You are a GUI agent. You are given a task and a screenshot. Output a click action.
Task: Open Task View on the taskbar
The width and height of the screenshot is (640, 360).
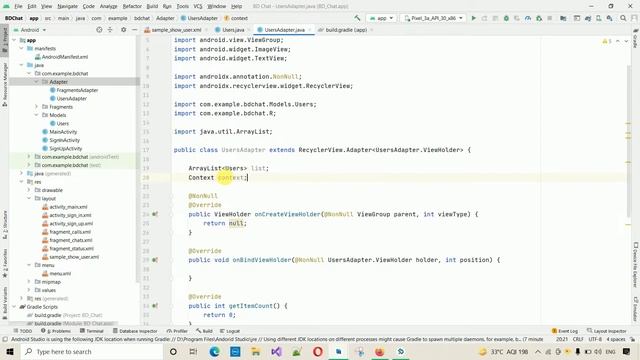click(x=193, y=351)
